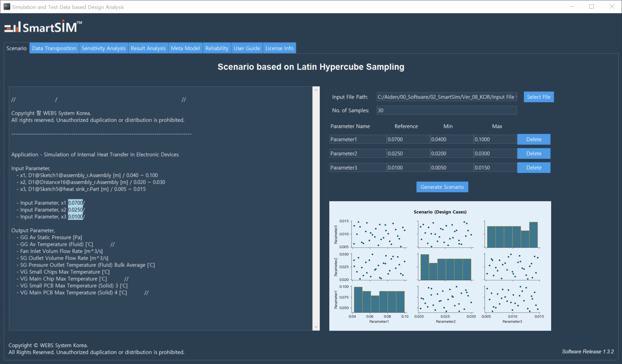The image size is (622, 364).
Task: Edit Parameter3 max value 0.0150
Action: pos(495,167)
